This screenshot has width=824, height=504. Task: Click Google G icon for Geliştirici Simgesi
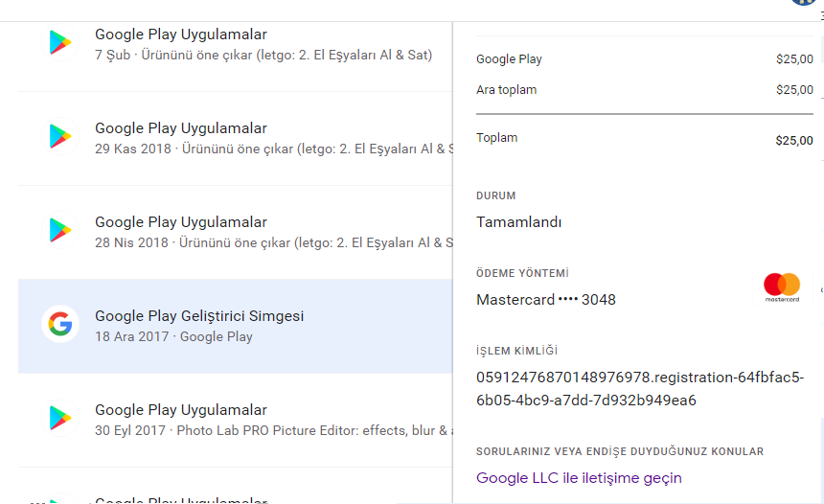point(60,324)
